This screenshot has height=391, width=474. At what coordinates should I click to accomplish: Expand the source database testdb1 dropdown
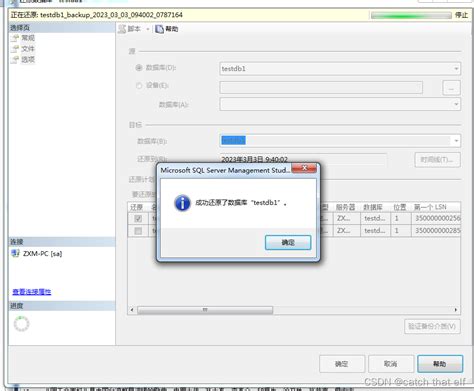[x=456, y=69]
